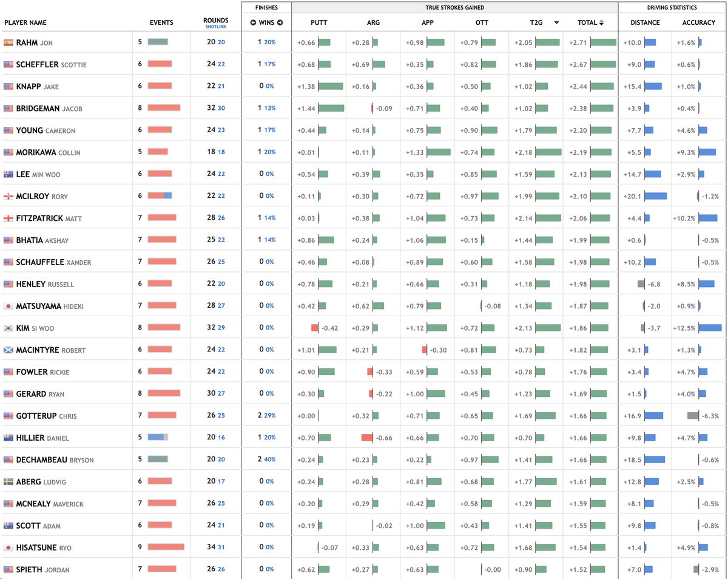
Task: Click the US flag next to Morikawa
Action: pos(8,152)
